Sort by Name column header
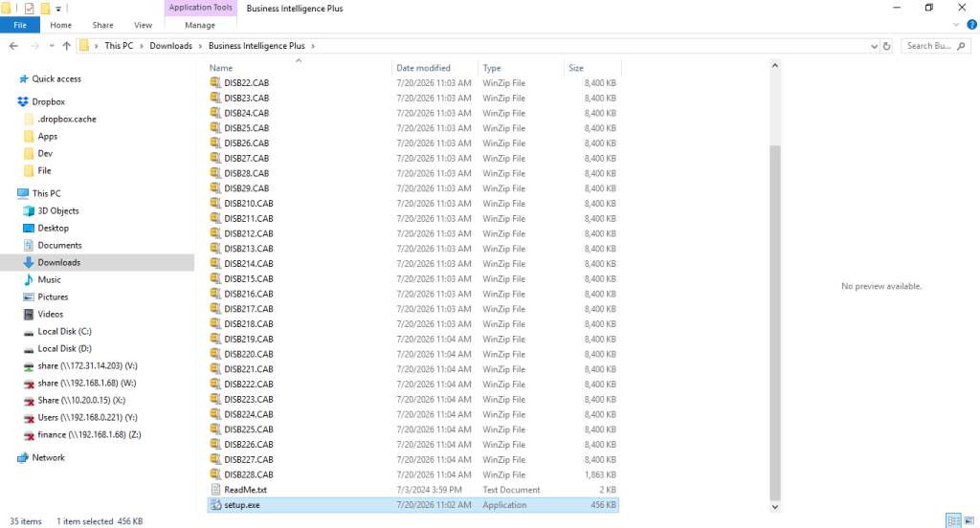Viewport: 980px width, 528px height. [299, 68]
